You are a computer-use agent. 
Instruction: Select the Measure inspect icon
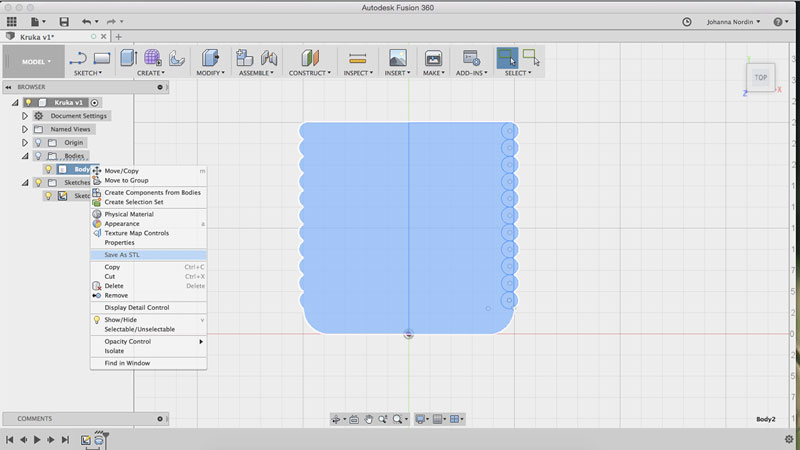(358, 58)
